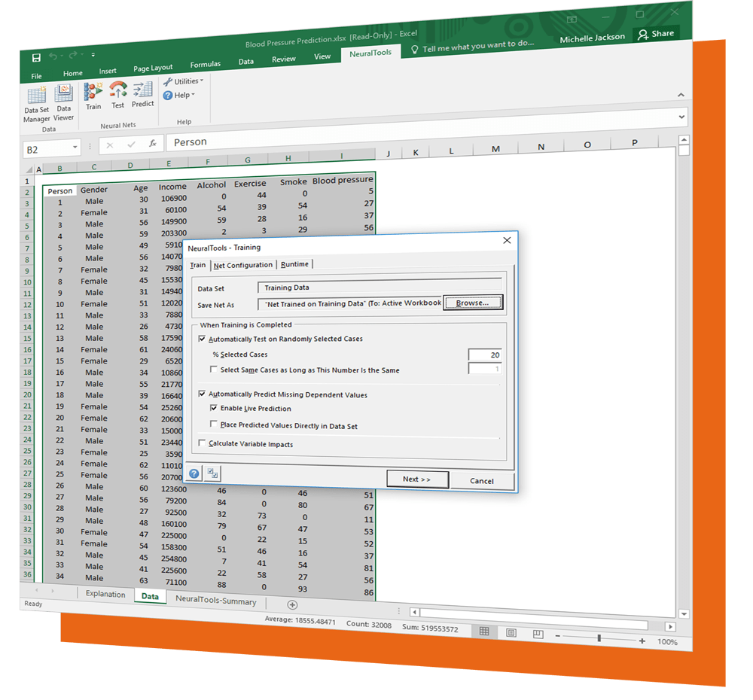Switch to Runtime tab in dialog
The height and width of the screenshot is (700, 753).
tap(294, 264)
